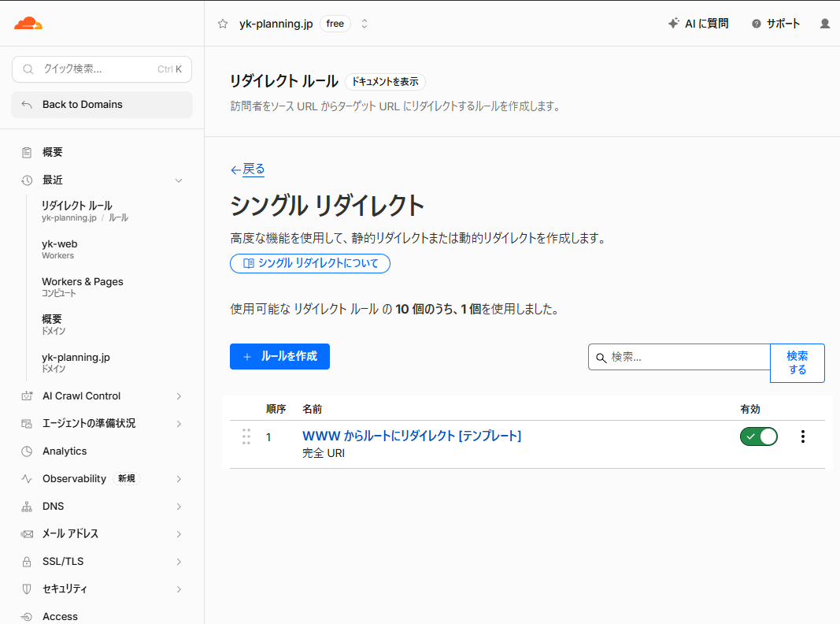This screenshot has height=624, width=840.
Task: Open recent item 概要 ドメイン
Action: pos(53,325)
